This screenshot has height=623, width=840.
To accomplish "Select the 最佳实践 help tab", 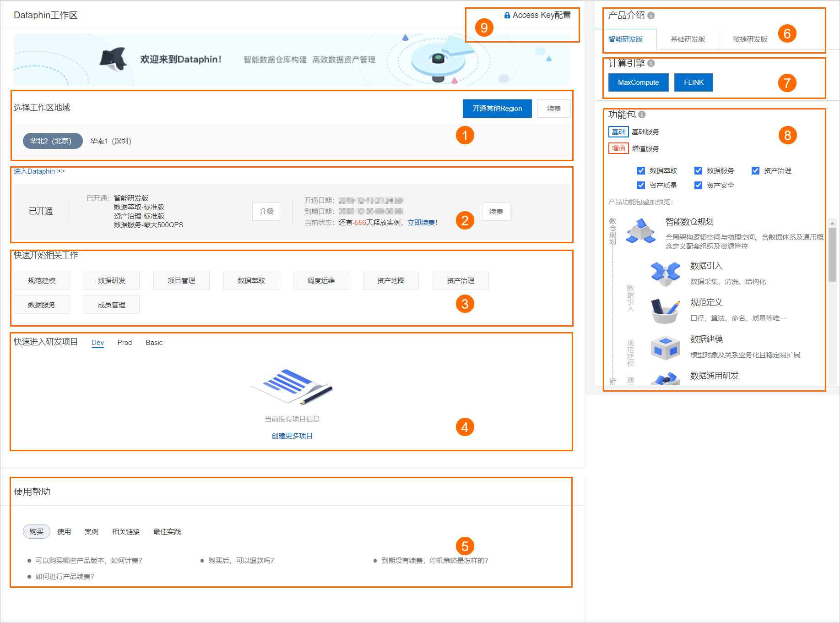I will 167,531.
